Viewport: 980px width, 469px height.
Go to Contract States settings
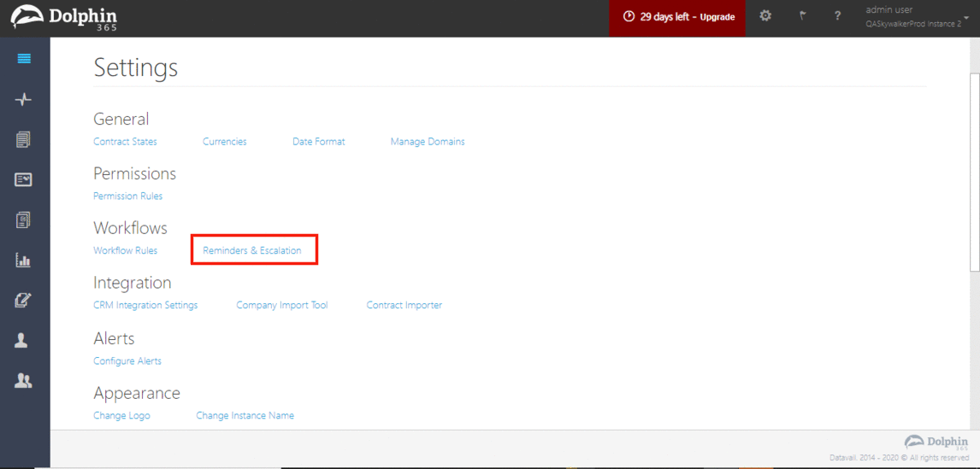pyautogui.click(x=125, y=142)
